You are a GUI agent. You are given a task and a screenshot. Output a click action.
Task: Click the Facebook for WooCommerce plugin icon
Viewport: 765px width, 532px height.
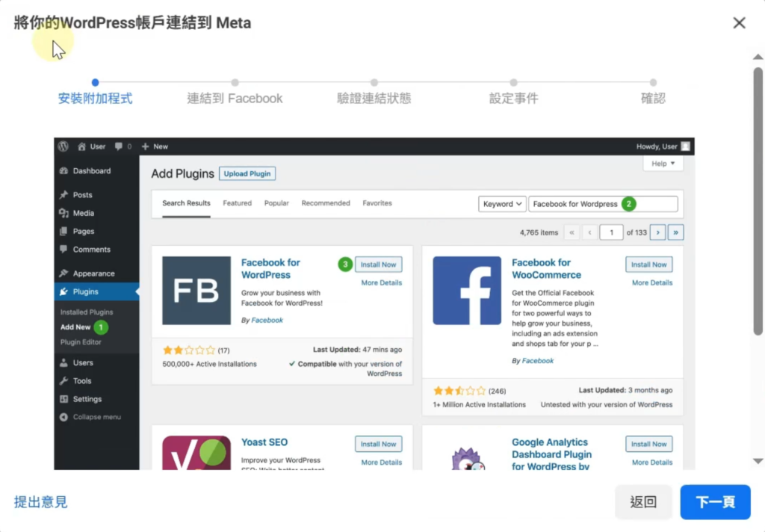click(467, 291)
